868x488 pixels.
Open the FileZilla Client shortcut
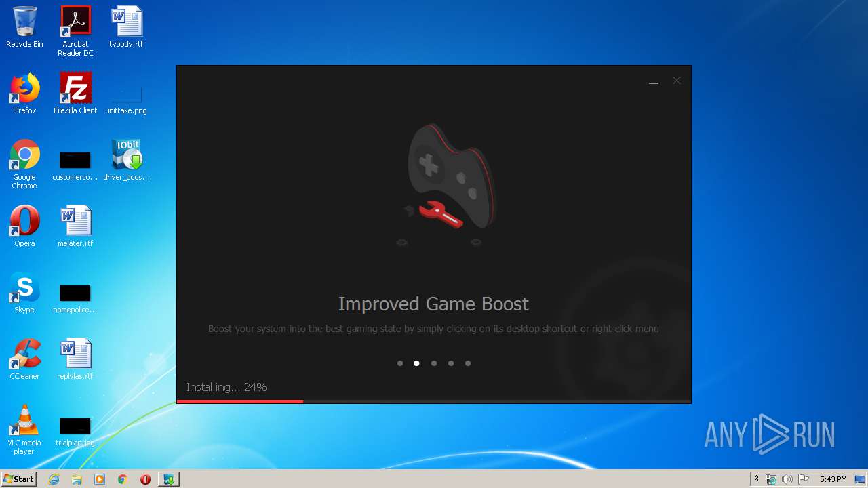pyautogui.click(x=75, y=94)
